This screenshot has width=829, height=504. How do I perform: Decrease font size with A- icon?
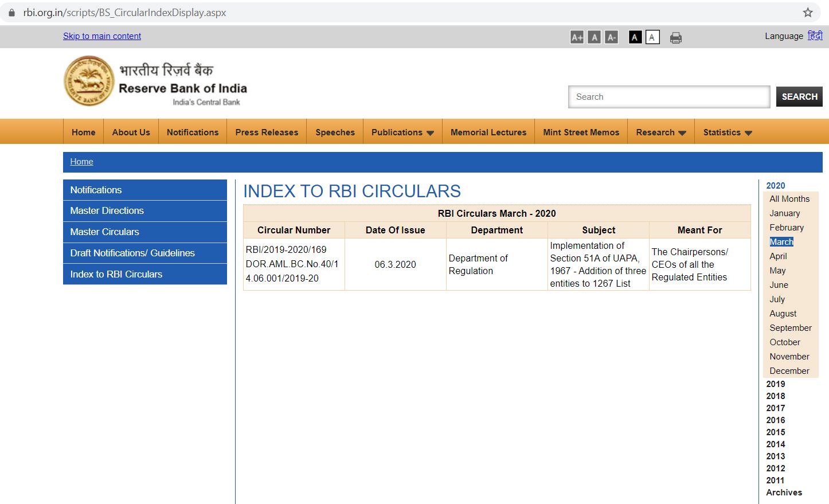pos(612,37)
